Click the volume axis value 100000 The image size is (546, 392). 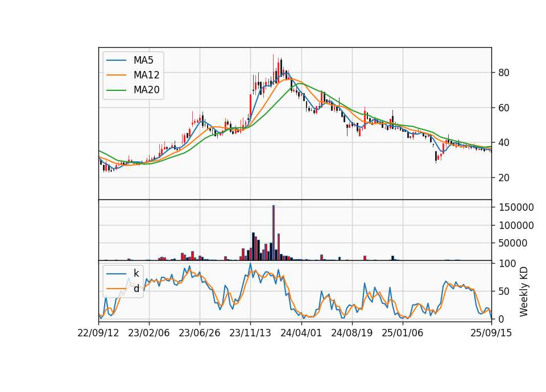tap(516, 226)
